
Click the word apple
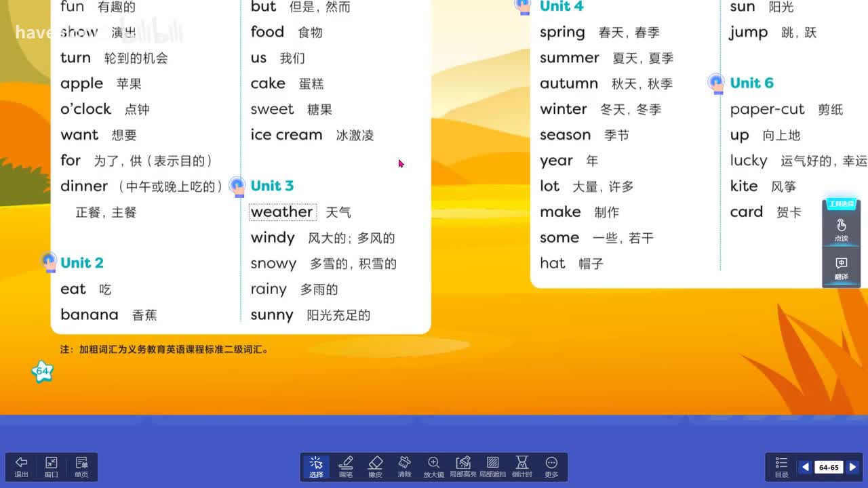(x=81, y=84)
